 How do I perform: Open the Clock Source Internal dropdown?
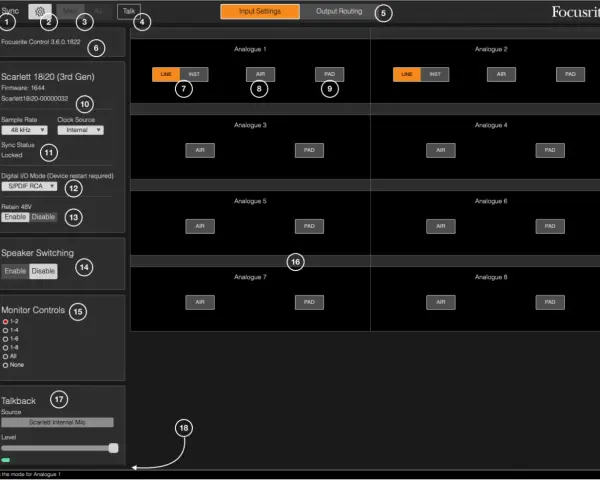[80, 130]
